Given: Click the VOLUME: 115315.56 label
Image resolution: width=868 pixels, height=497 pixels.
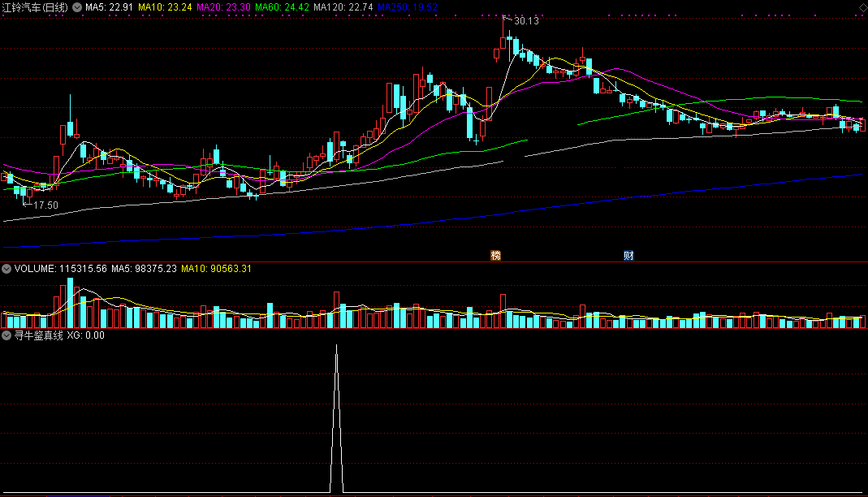Looking at the screenshot, I should (x=60, y=269).
